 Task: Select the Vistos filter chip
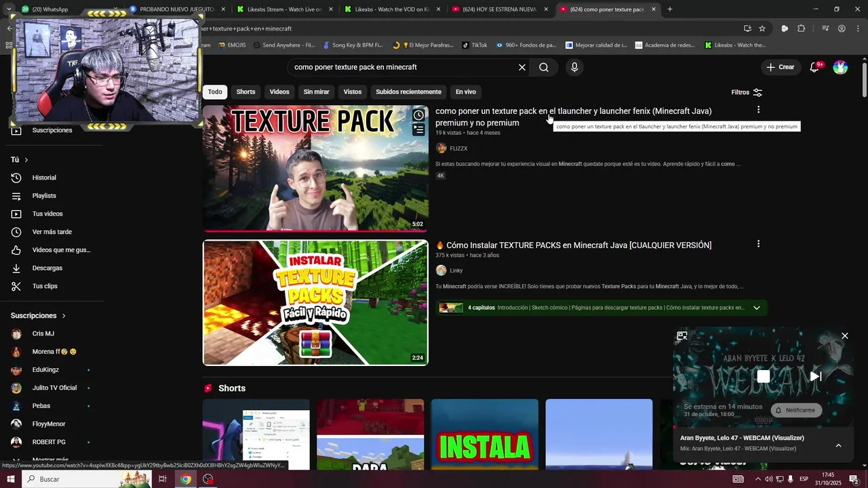tap(353, 91)
